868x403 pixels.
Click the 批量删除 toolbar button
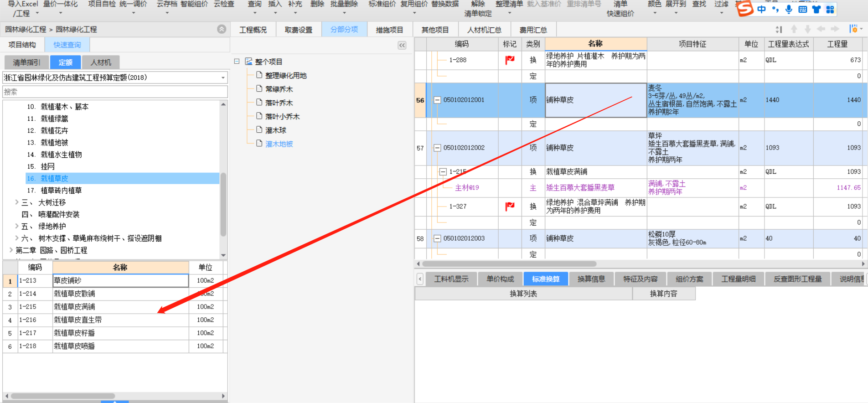[x=344, y=4]
